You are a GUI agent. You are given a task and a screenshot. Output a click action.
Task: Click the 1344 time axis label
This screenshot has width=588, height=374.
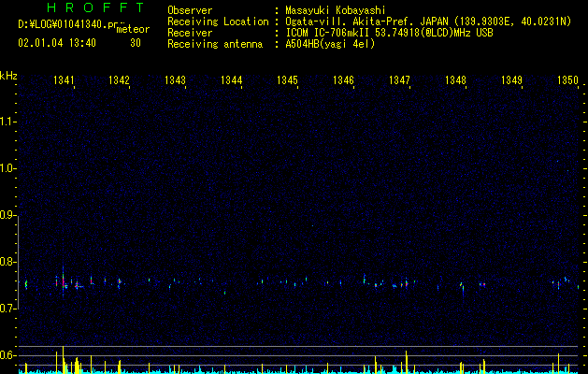232,79
